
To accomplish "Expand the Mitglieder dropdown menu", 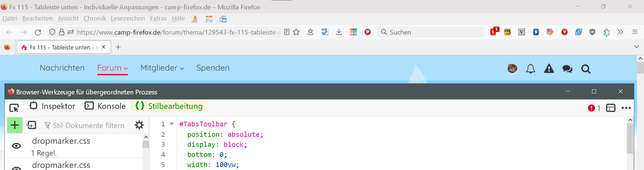I will click(162, 68).
